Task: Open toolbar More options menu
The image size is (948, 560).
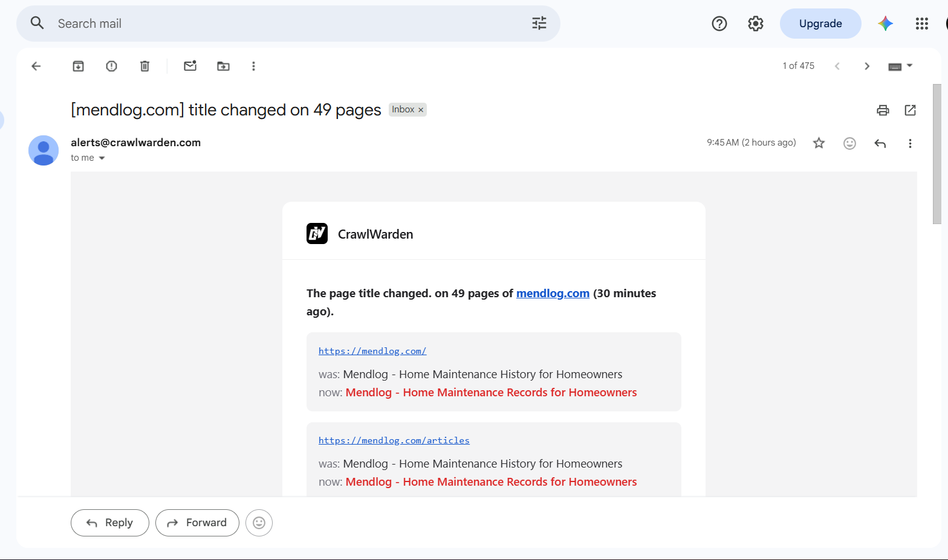Action: click(253, 66)
